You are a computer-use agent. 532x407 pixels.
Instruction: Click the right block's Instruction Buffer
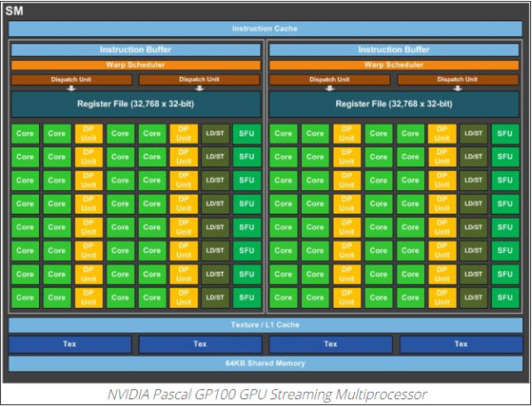click(394, 50)
